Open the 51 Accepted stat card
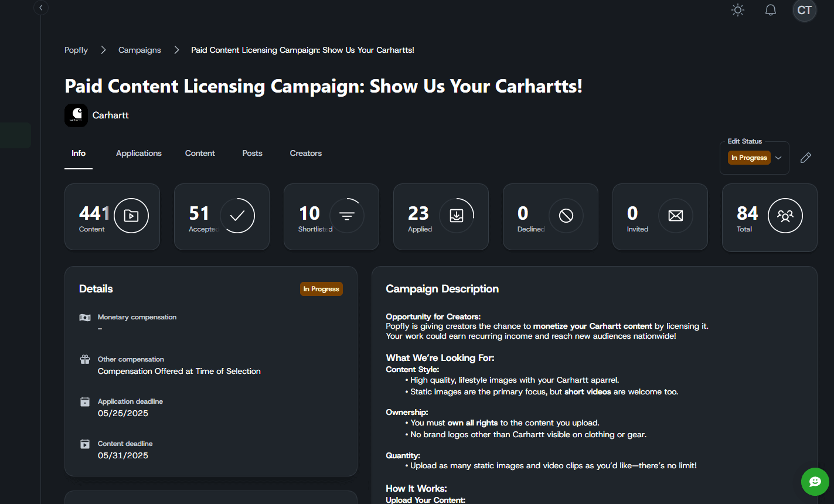 tap(222, 217)
